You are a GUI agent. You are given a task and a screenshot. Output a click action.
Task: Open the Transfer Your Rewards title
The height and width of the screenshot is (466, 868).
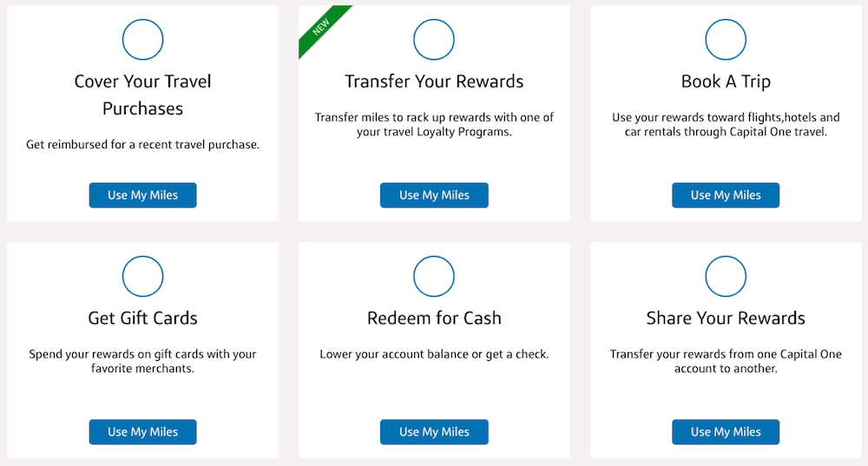(434, 82)
